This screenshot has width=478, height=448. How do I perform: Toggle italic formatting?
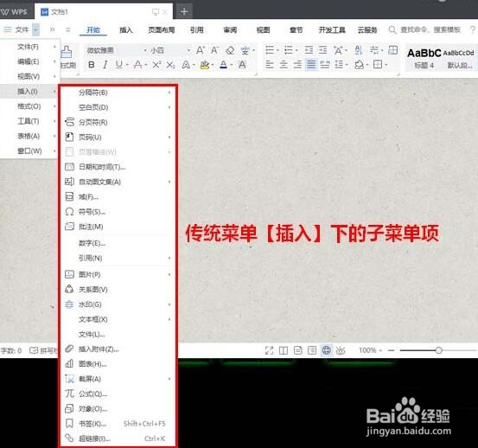point(105,65)
